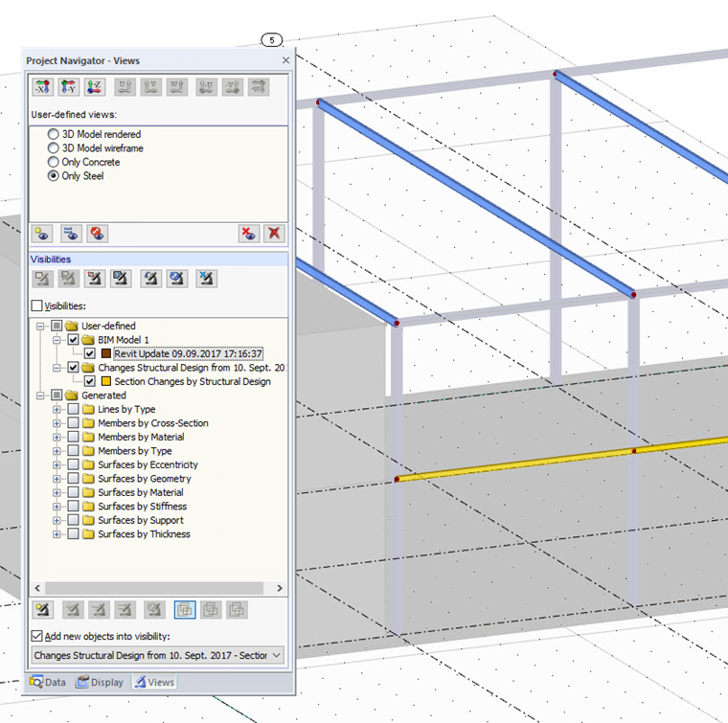Switch to the Views tab
The image size is (728, 723).
(x=154, y=682)
